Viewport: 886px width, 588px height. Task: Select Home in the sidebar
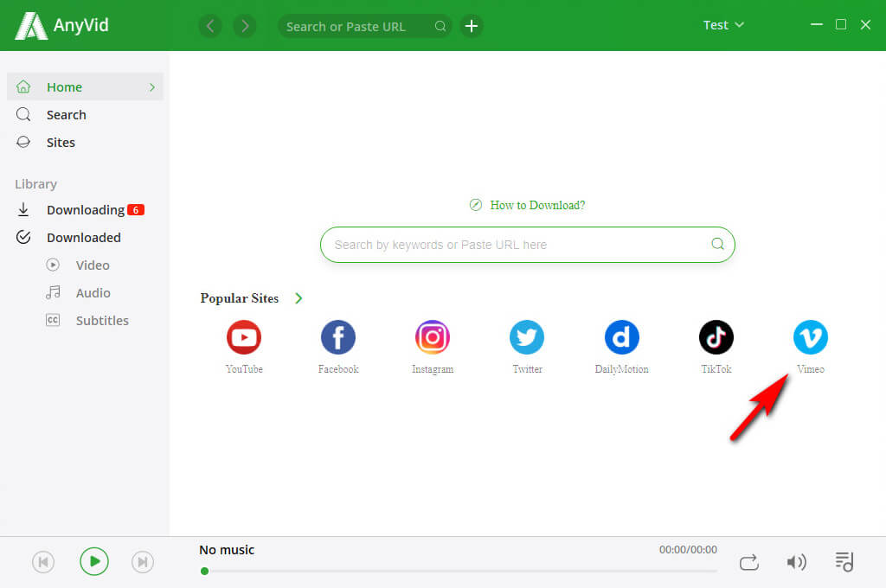coord(86,87)
